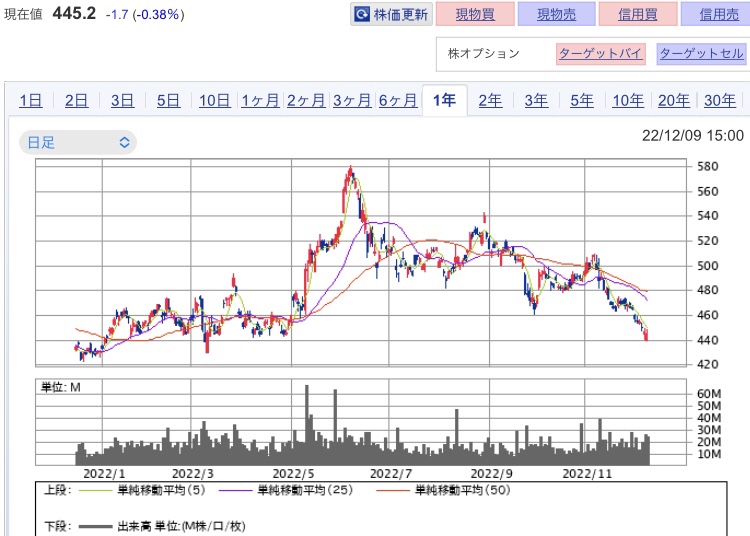Click the 2022/1 date axis label

coord(104,474)
